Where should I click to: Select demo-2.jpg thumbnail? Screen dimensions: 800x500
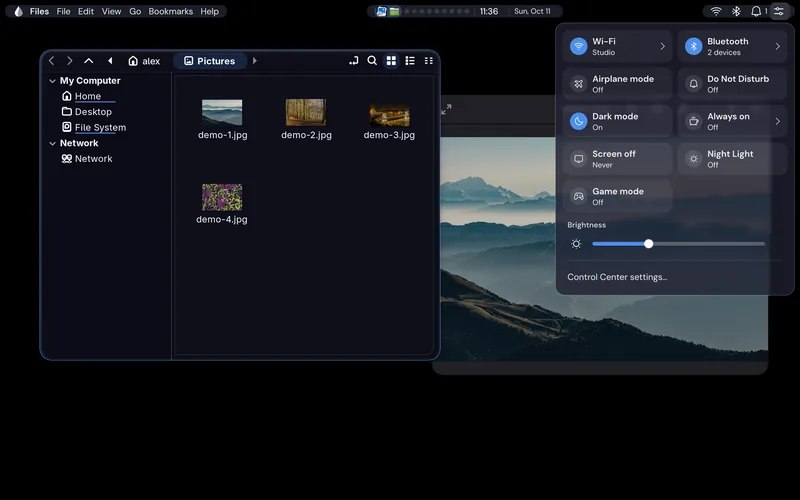[306, 112]
